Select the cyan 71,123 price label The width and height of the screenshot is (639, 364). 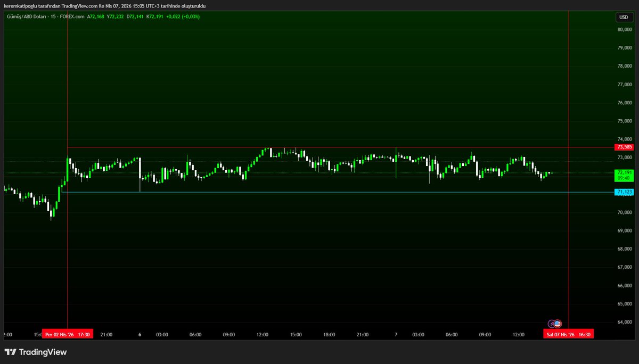[624, 192]
